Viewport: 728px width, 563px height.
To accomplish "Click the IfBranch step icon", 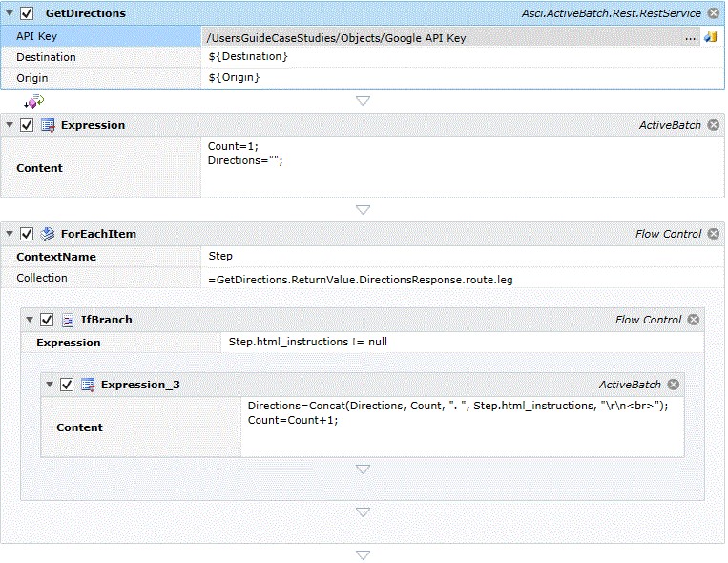I will click(x=68, y=320).
